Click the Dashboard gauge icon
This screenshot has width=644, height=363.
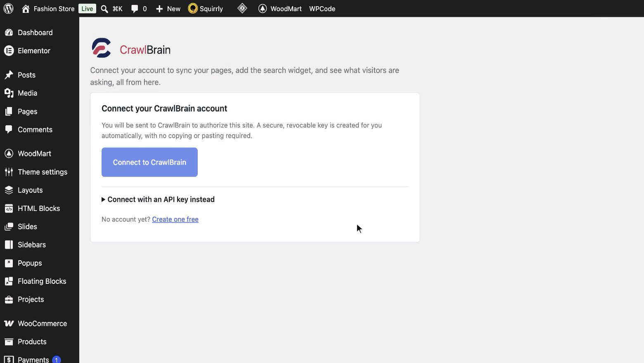tap(9, 33)
